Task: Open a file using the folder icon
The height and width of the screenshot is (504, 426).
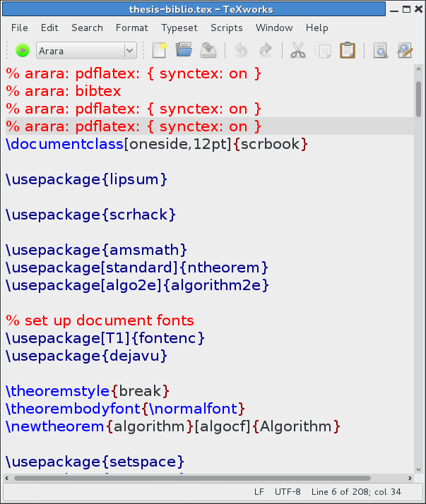Action: click(184, 50)
